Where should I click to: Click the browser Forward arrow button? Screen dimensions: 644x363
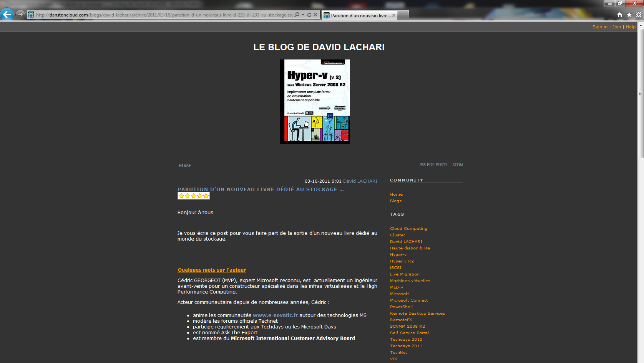[20, 15]
